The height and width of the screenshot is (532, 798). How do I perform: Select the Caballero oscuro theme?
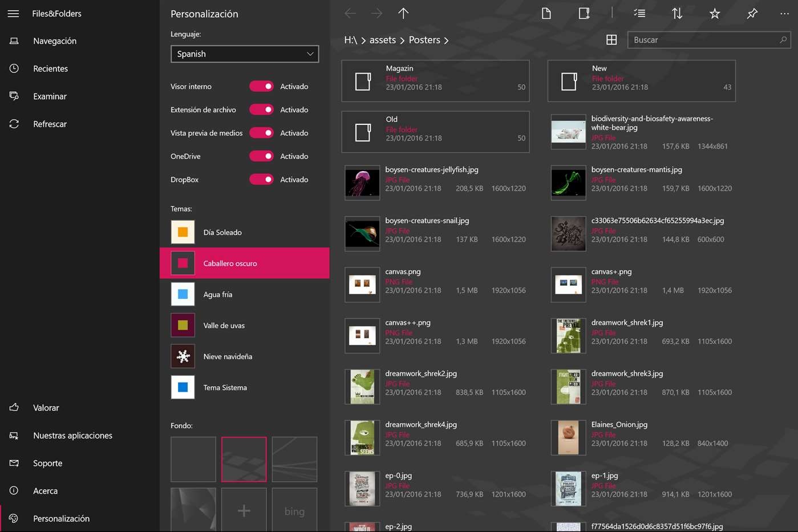[245, 263]
